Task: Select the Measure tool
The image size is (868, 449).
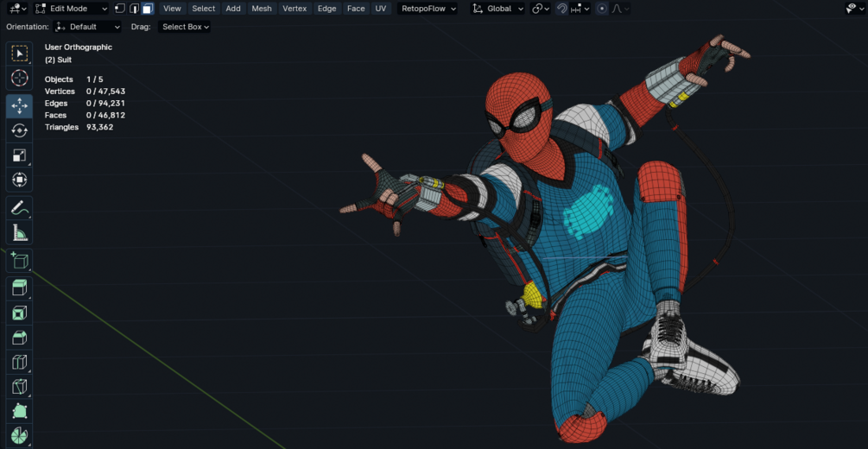Action: tap(19, 232)
